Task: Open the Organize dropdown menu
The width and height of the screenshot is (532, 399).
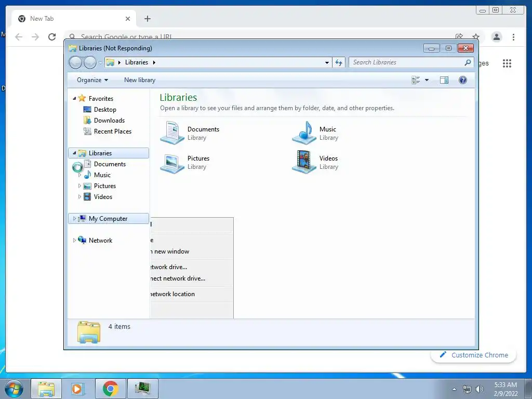Action: (92, 80)
